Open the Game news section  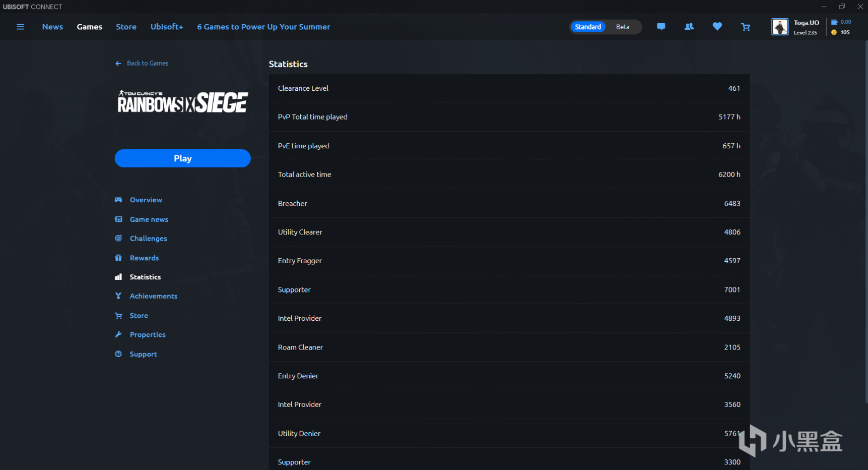click(x=149, y=219)
